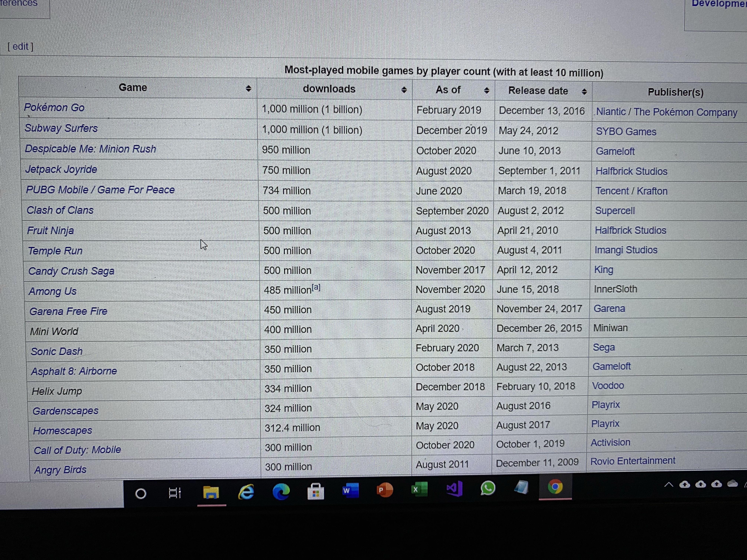The width and height of the screenshot is (747, 560).
Task: Click the edit section link
Action: click(x=21, y=46)
